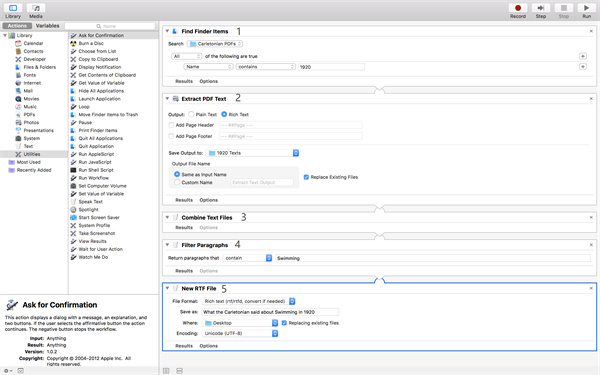Viewport: 600px width, 375px height.
Task: Open Filter Paragraphs contain dropdown
Action: pos(248,258)
